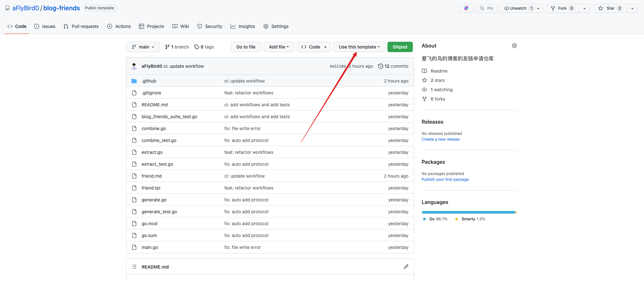Screen dimensions: 644x282
Task: Click Go to file button
Action: [246, 47]
